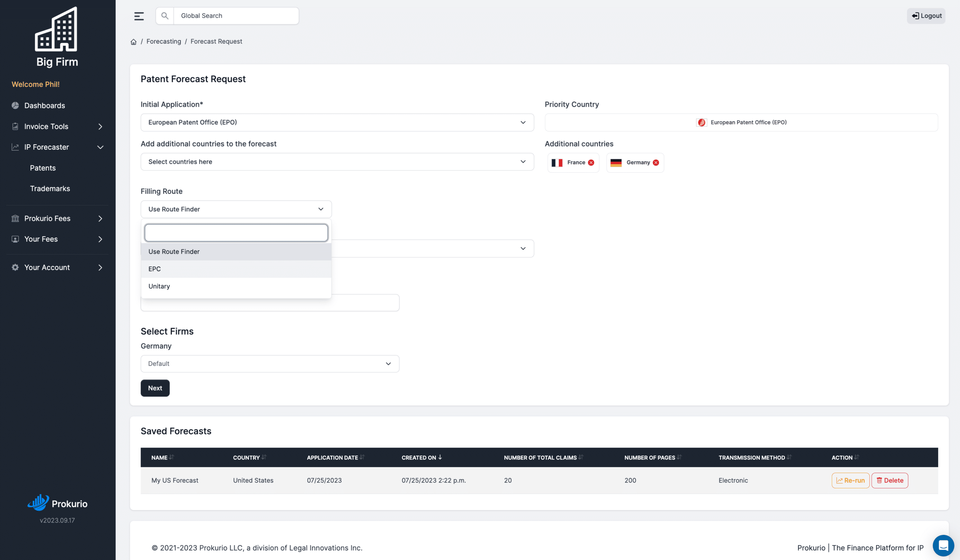960x560 pixels.
Task: Click the empty field above Select Firms
Action: tap(270, 302)
